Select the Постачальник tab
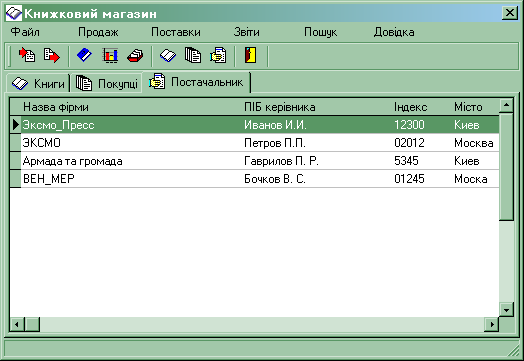 [x=196, y=82]
